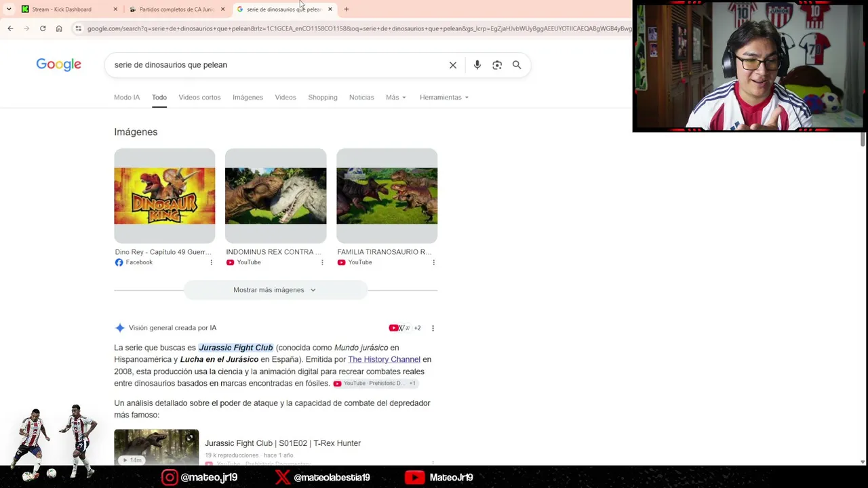Open a new browser tab
Image resolution: width=868 pixels, height=488 pixels.
click(347, 9)
